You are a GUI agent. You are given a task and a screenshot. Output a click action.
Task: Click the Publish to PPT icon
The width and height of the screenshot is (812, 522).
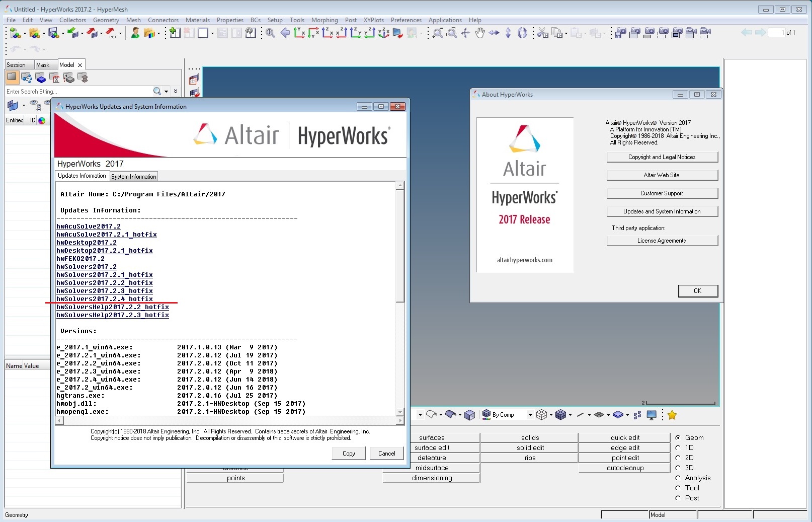click(111, 33)
